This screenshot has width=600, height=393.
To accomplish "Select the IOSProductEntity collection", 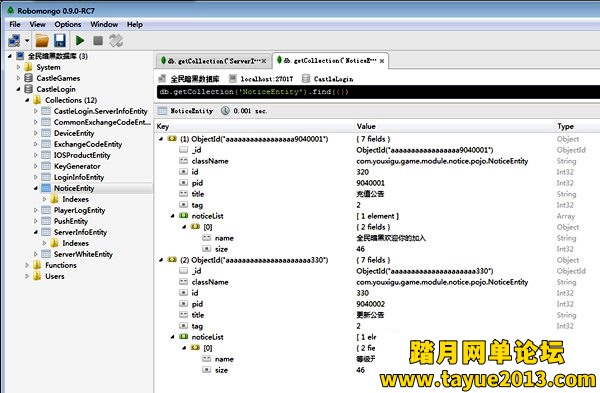I will point(82,155).
